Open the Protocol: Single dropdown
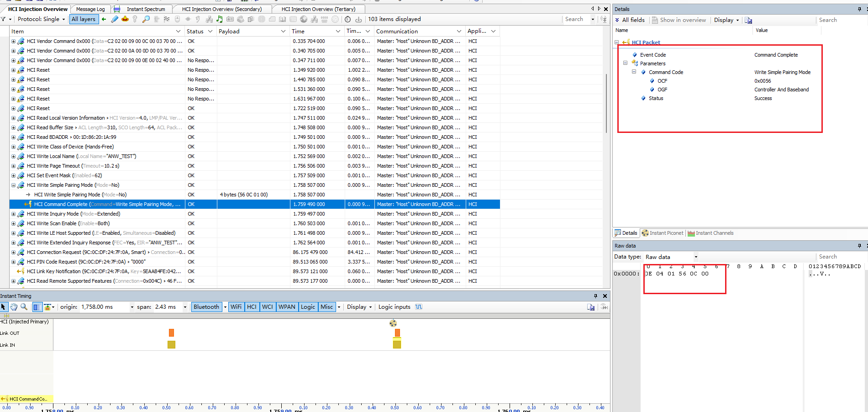The width and height of the screenshot is (868, 412). pos(42,19)
